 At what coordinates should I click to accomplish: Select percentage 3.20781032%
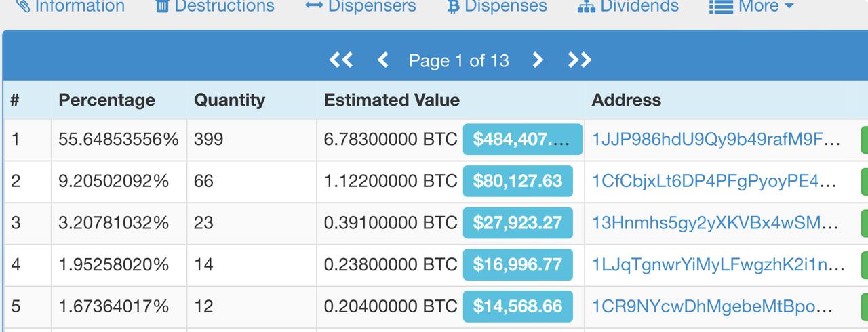114,223
